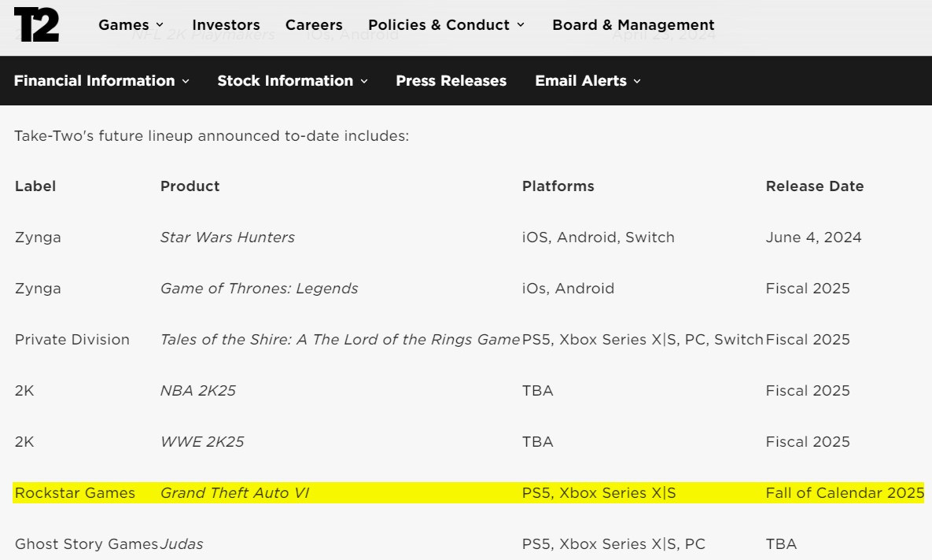Open the Investors page
The height and width of the screenshot is (560, 932).
[x=226, y=25]
